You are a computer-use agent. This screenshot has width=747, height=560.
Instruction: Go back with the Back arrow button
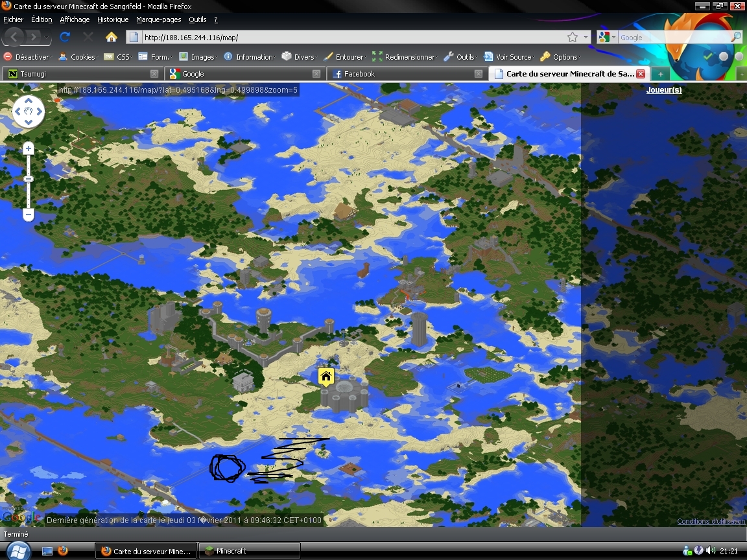pyautogui.click(x=14, y=37)
